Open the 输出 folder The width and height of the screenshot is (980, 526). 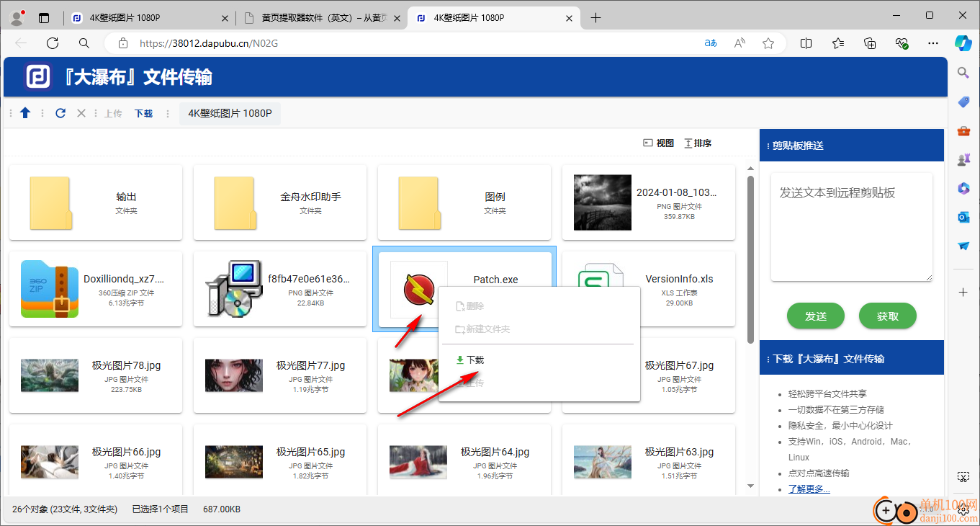[96, 202]
